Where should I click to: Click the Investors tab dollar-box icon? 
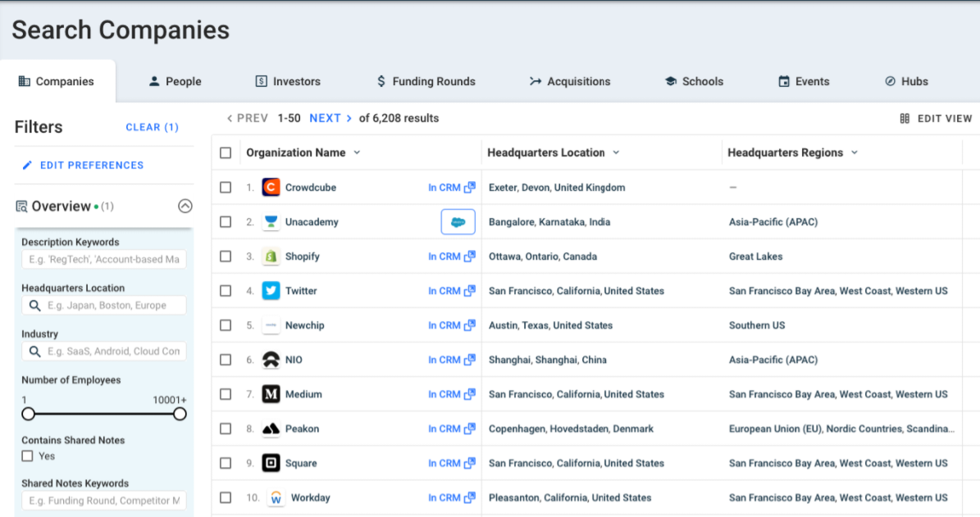point(262,81)
